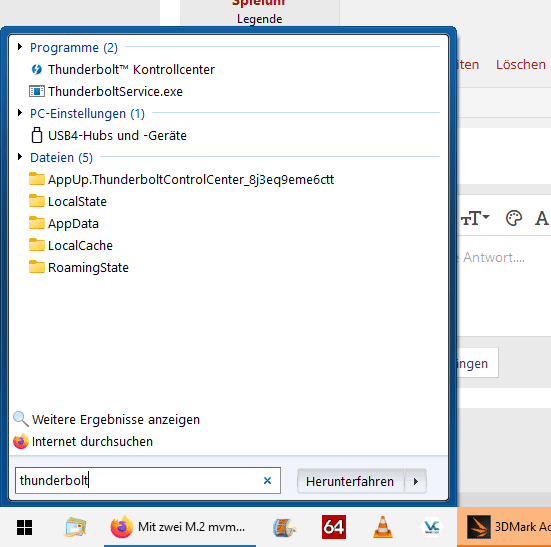The width and height of the screenshot is (551, 547).
Task: Open text color palette in editor
Action: point(513,218)
